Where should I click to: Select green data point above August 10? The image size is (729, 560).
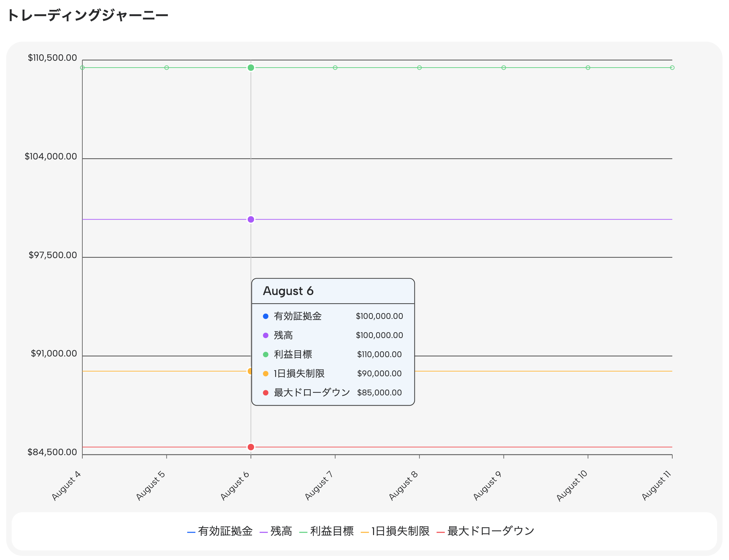588,68
